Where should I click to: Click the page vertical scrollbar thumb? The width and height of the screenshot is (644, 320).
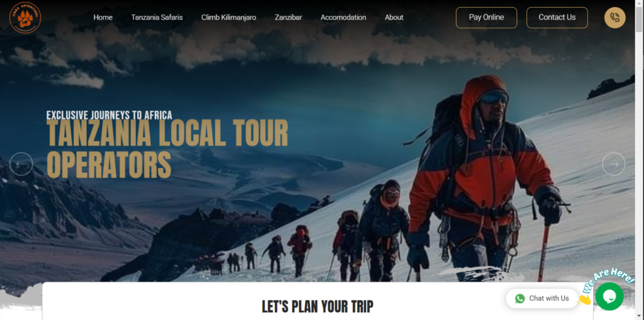(x=639, y=16)
